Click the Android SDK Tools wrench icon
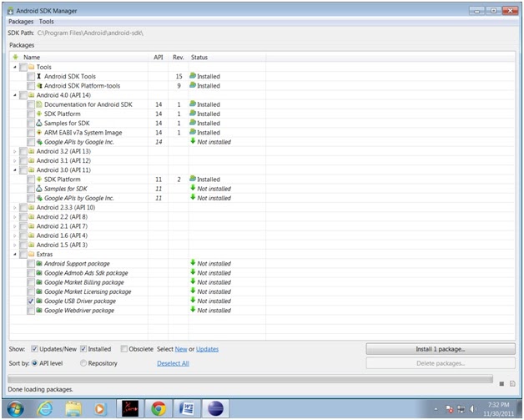 point(39,77)
